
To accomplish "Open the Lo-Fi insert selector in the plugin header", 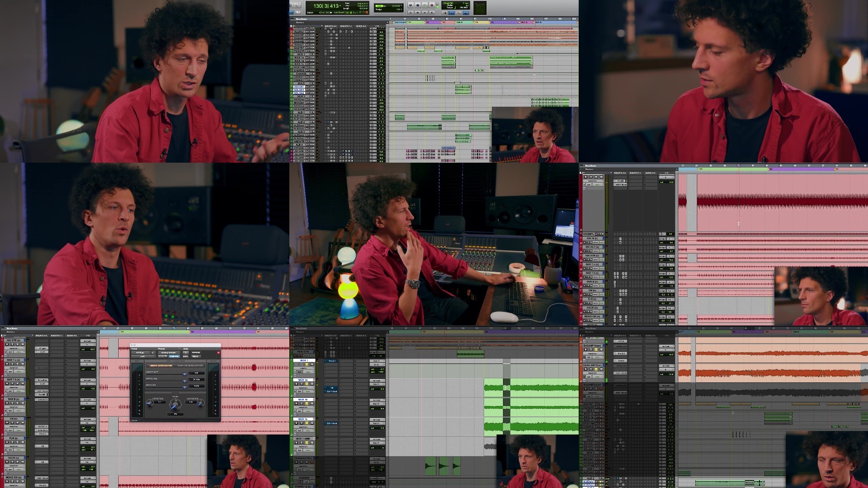I will point(143,356).
